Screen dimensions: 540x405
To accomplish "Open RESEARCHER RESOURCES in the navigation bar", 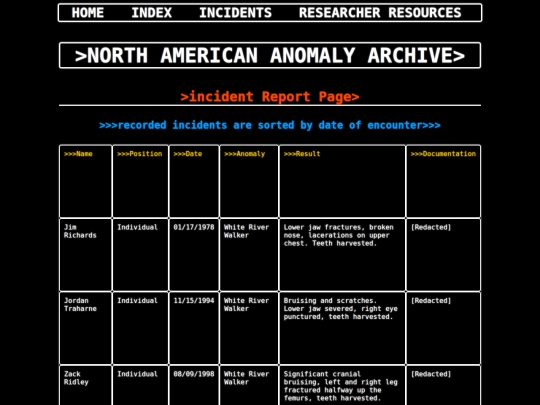I will point(380,13).
